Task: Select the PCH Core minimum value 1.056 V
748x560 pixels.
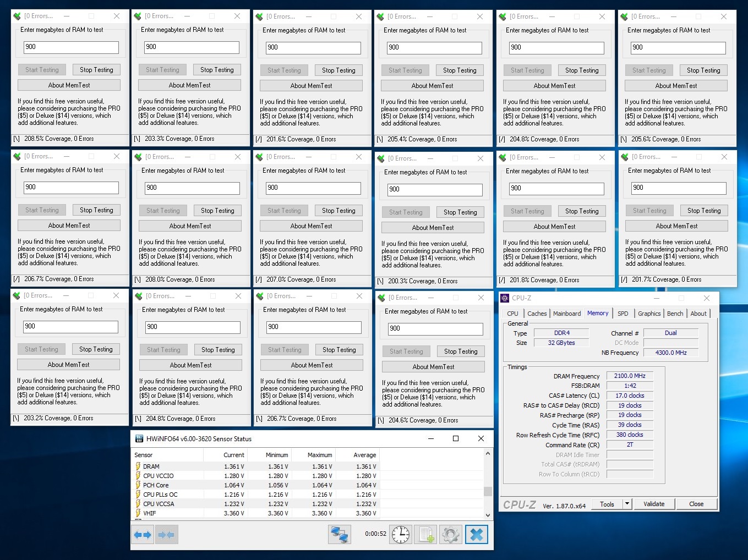Action: tap(278, 485)
